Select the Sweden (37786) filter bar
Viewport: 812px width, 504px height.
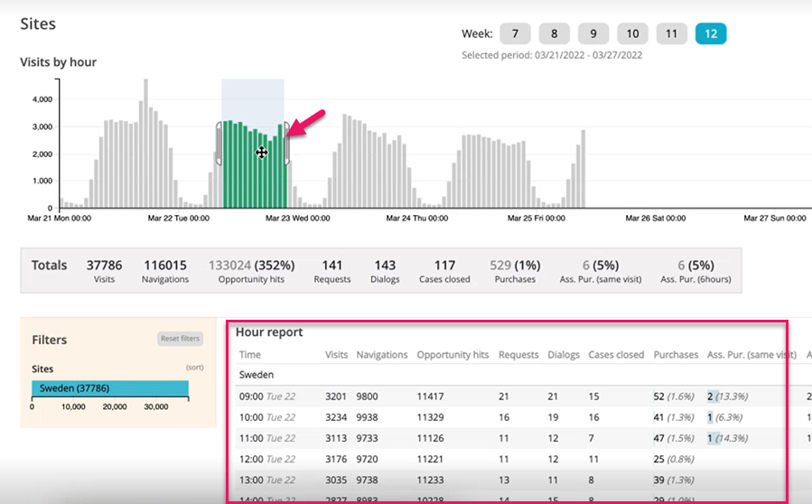pyautogui.click(x=110, y=387)
